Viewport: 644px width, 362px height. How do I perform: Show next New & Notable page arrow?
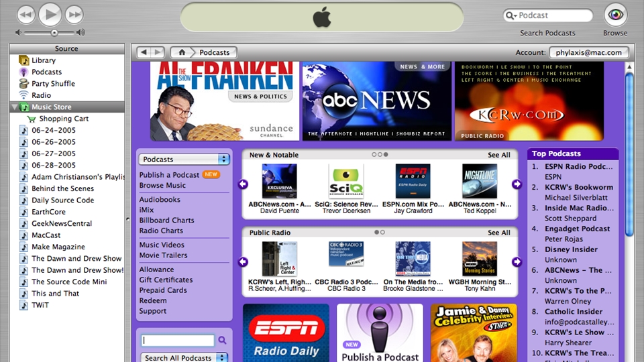(x=517, y=184)
